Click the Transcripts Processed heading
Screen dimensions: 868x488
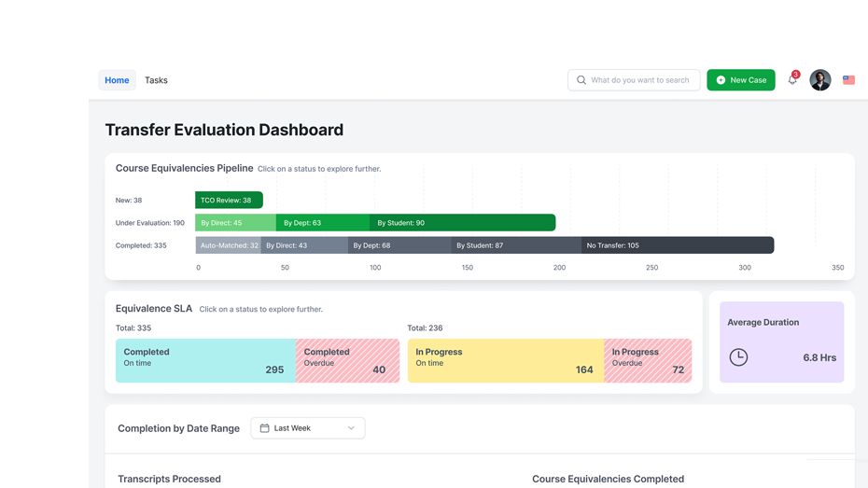pos(169,480)
